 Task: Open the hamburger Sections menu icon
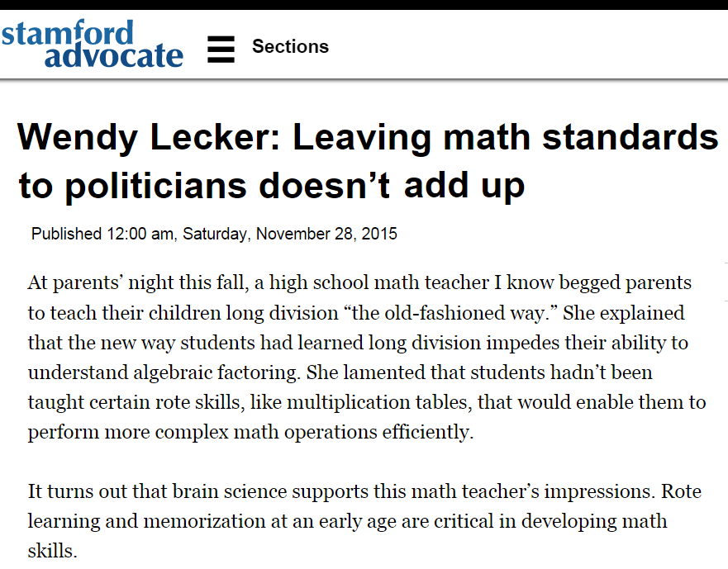click(221, 49)
